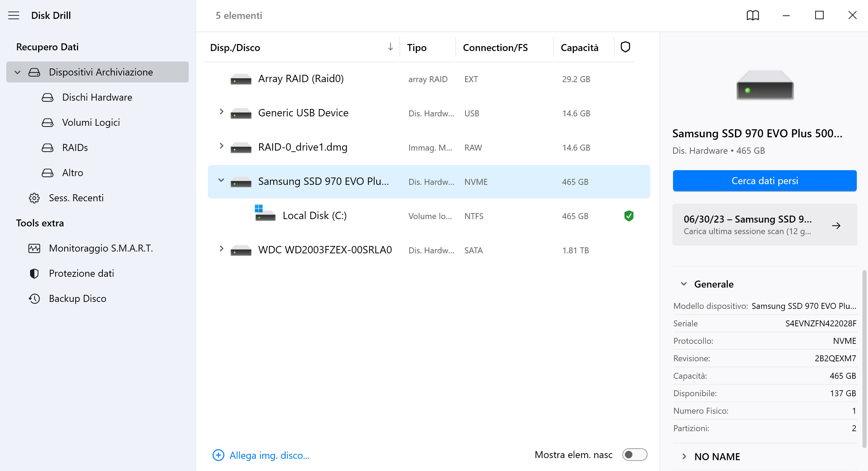Click Cerca dati persi button
This screenshot has height=471, width=868.
[x=765, y=181]
